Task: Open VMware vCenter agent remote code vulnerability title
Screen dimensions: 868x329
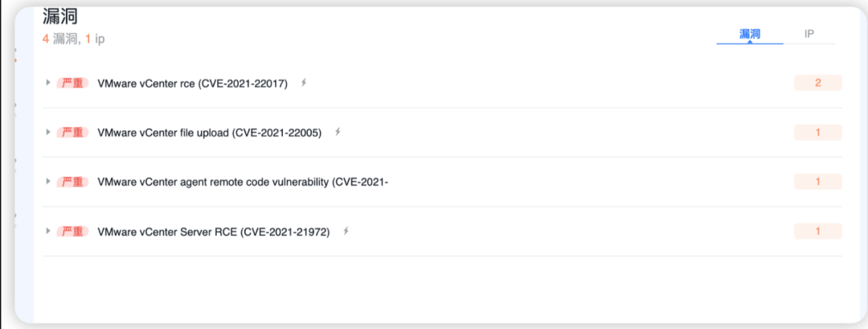Action: coord(243,183)
